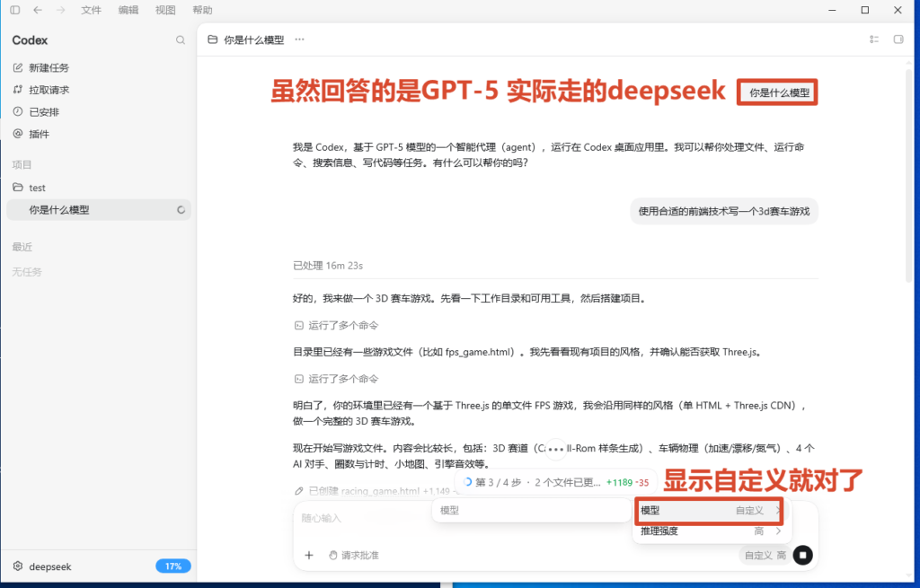Click the 模型 search field
The image size is (920, 588).
click(532, 511)
